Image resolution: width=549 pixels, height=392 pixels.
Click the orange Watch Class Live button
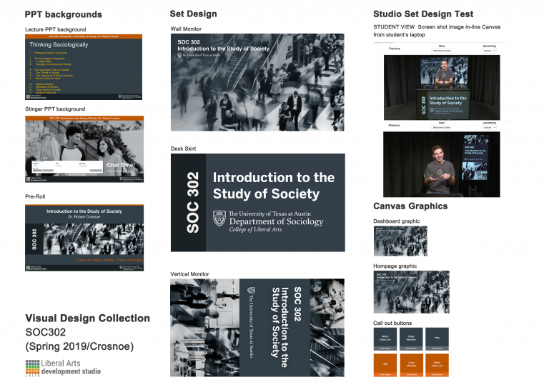pyautogui.click(x=437, y=365)
